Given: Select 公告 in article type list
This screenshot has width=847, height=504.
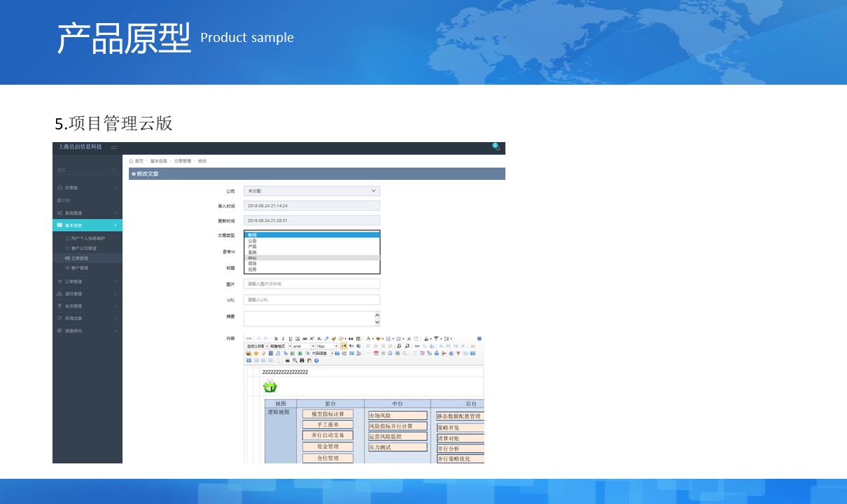Looking at the screenshot, I should (311, 241).
